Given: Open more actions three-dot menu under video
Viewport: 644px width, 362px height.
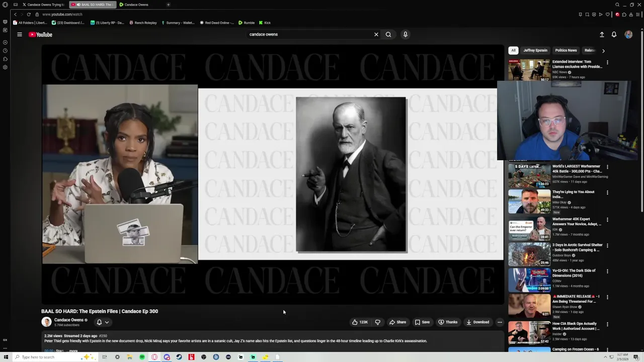Looking at the screenshot, I should [500, 322].
